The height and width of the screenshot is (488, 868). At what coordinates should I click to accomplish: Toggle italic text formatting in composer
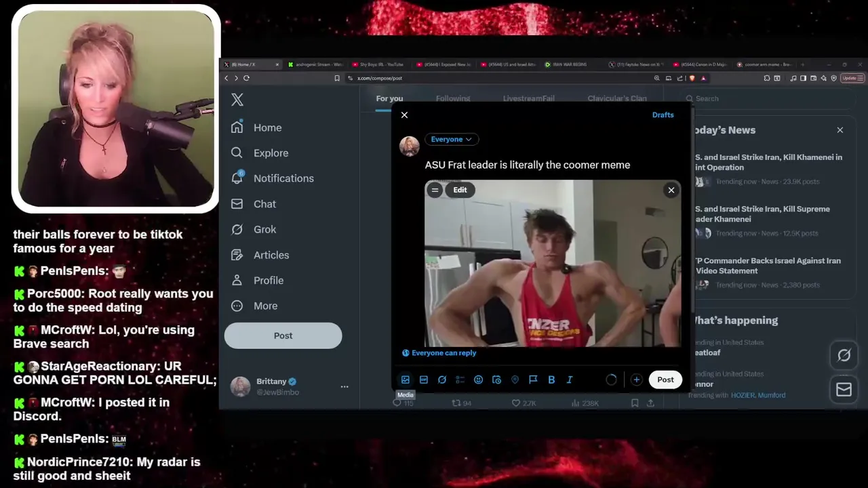click(x=570, y=380)
